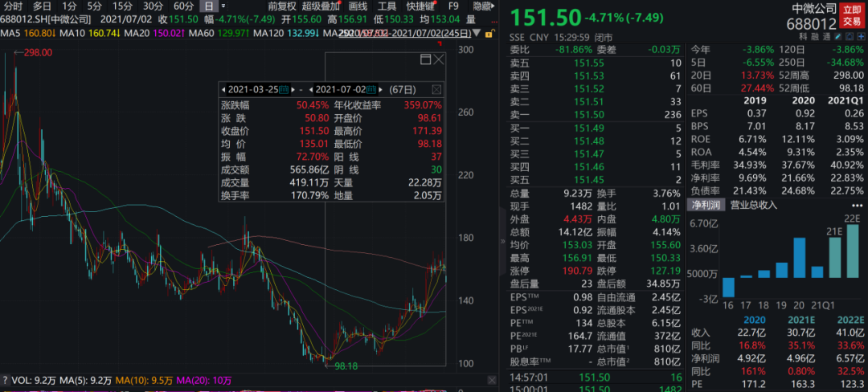Viewport: 868px width, 392px height.
Task: Click the 融 tag label
Action: (x=815, y=37)
